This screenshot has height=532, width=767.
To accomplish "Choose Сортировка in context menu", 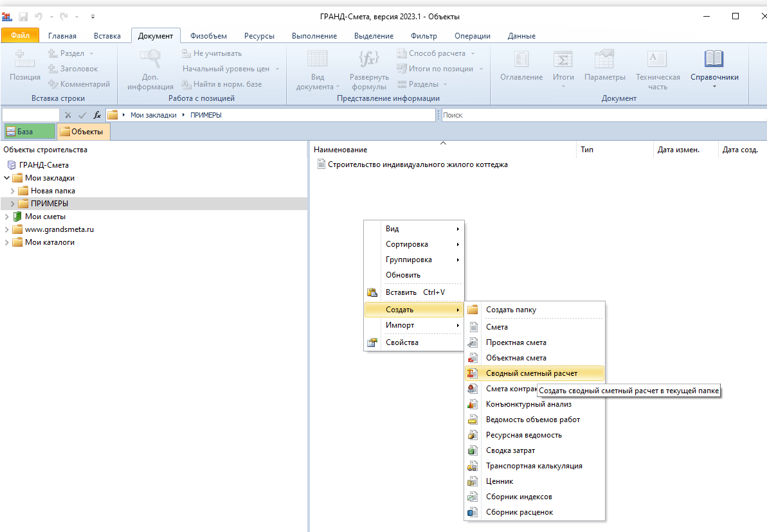I will click(414, 244).
